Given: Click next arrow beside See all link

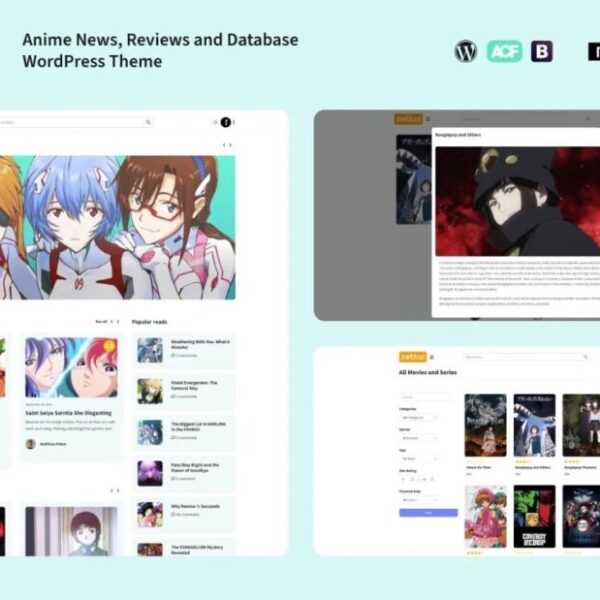Looking at the screenshot, I should pyautogui.click(x=118, y=322).
